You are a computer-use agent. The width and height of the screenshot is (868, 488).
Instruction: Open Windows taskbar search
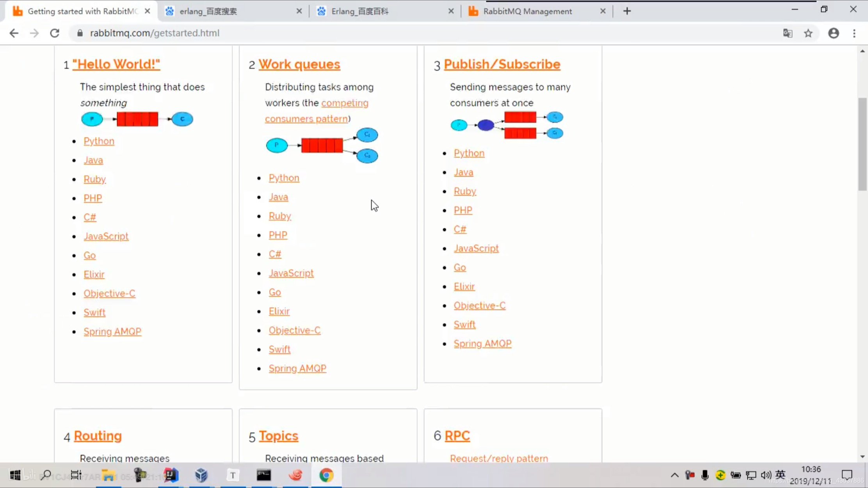46,475
